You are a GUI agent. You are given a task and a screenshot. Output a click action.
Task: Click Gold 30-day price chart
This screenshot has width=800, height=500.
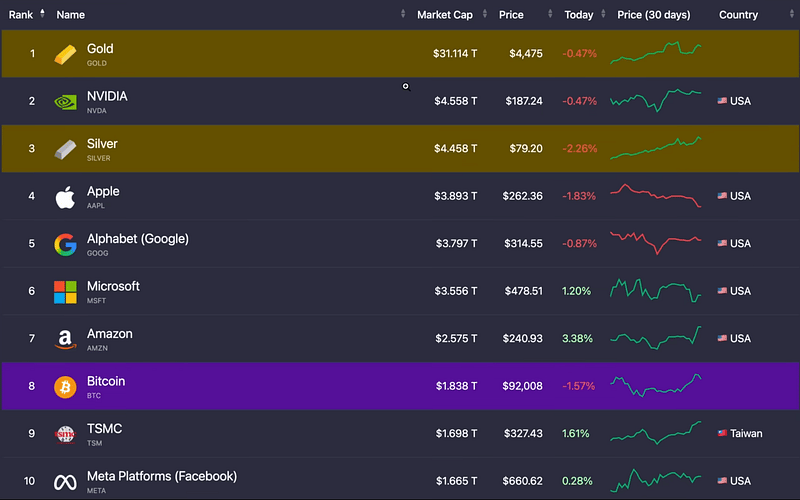[x=656, y=53]
